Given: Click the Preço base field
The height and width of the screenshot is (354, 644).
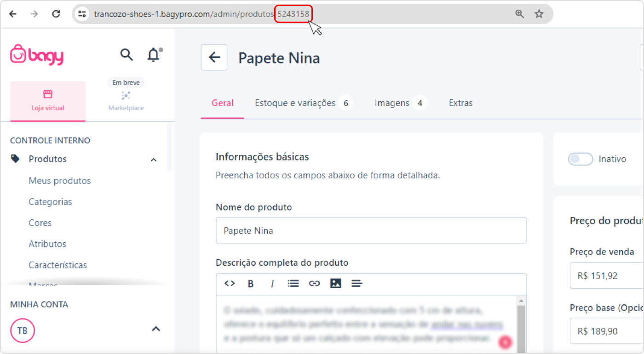Looking at the screenshot, I should (607, 331).
